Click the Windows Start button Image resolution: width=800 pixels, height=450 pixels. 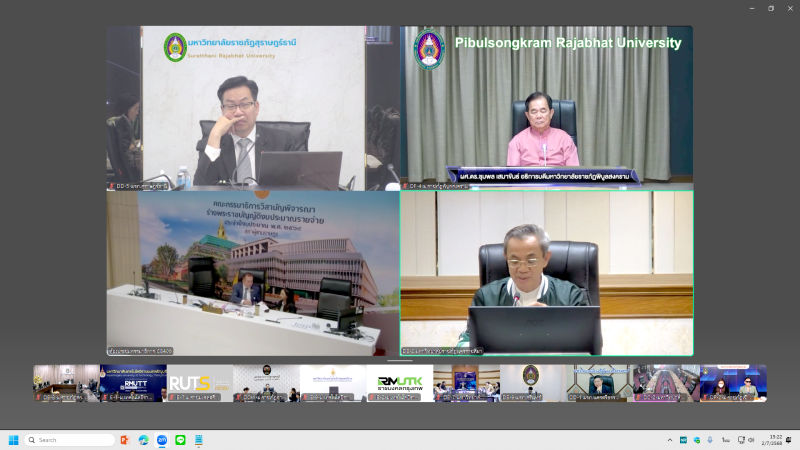click(x=14, y=440)
